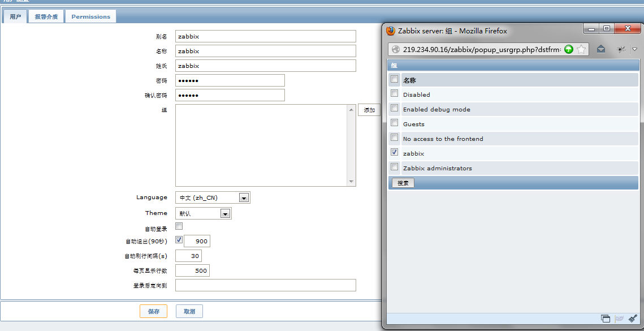
Task: Click the up arrow of groups list scrollbar
Action: coord(351,109)
